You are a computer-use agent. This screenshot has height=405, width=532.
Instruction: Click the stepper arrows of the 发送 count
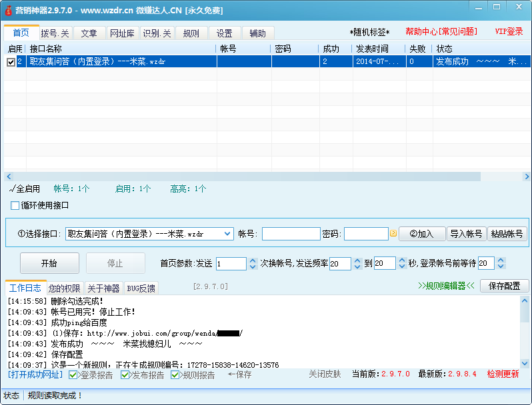[x=253, y=264]
